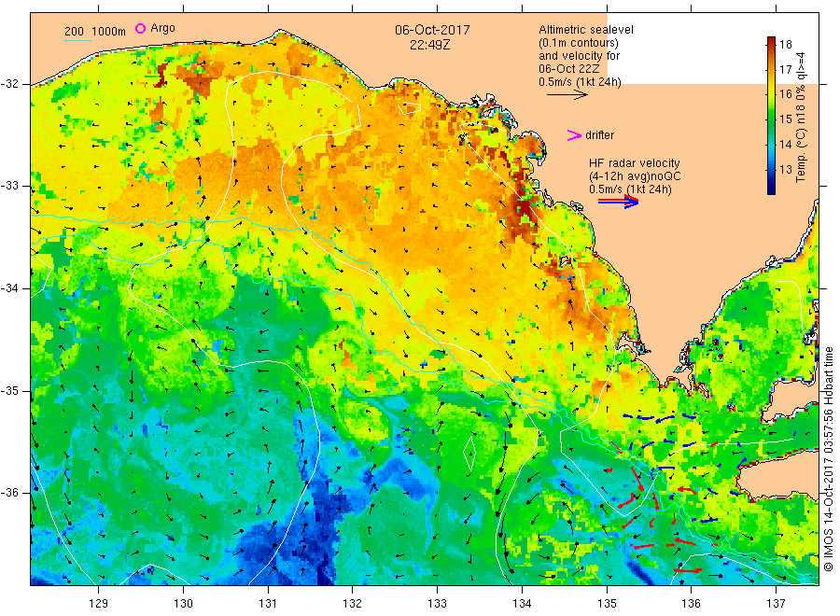Click the cyan 200m contour legend line
Viewport: 840px width, 616px height.
coord(77,39)
